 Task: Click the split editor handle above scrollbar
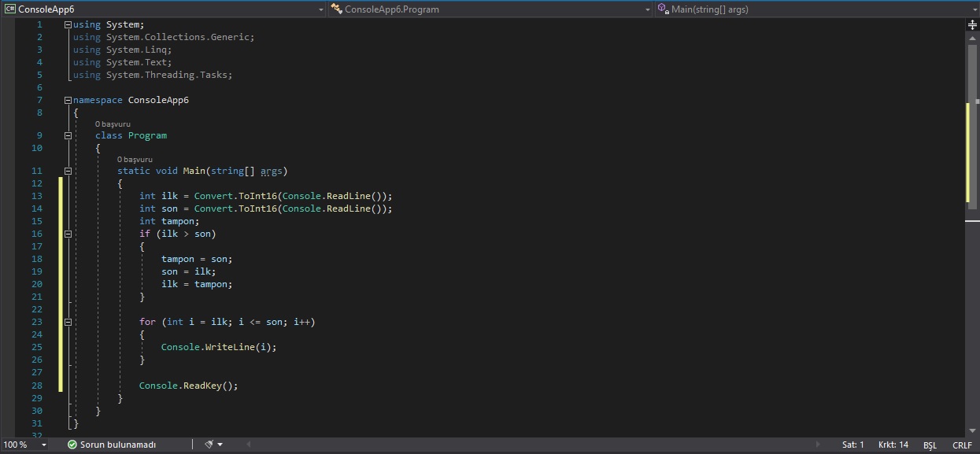coord(972,25)
